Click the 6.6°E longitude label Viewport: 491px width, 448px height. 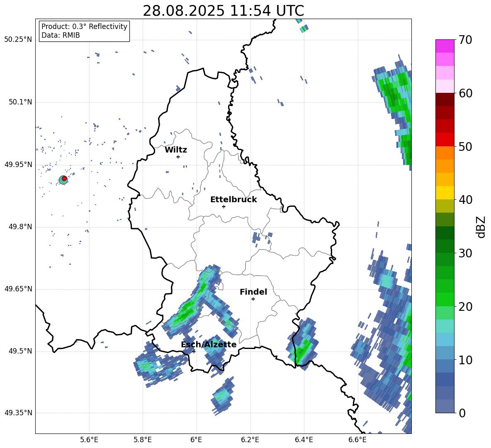tap(357, 440)
